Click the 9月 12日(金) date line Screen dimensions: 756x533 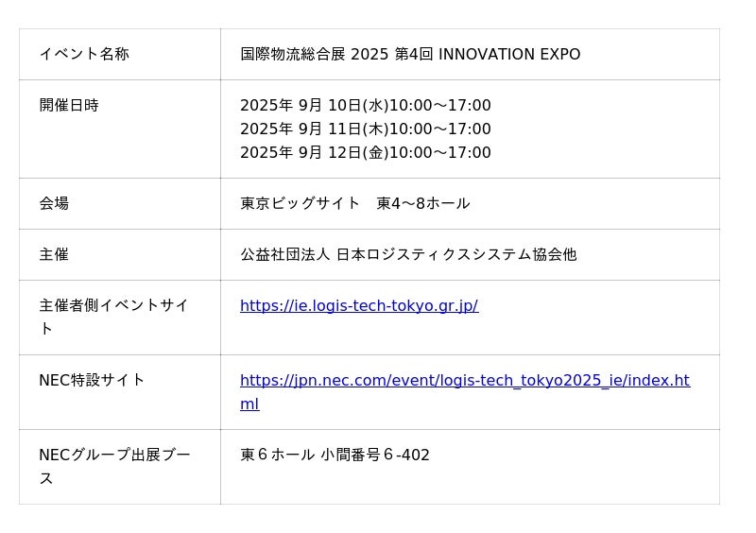tap(365, 153)
